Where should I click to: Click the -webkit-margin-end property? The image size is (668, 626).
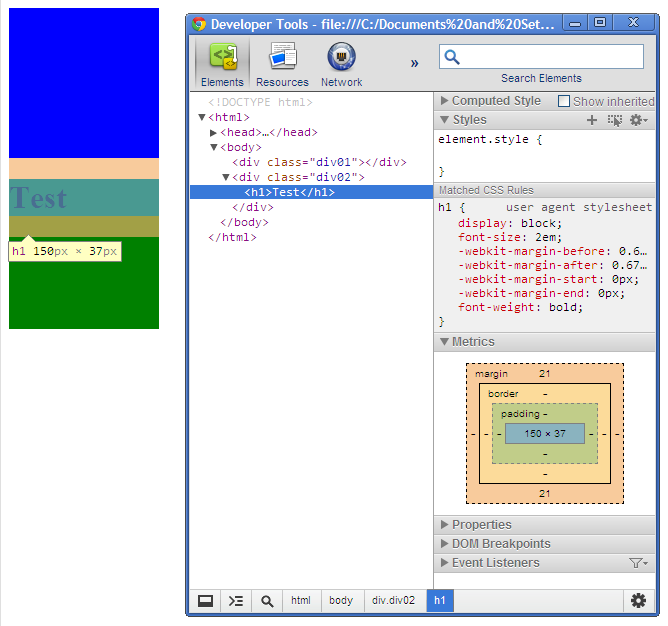coord(541,294)
